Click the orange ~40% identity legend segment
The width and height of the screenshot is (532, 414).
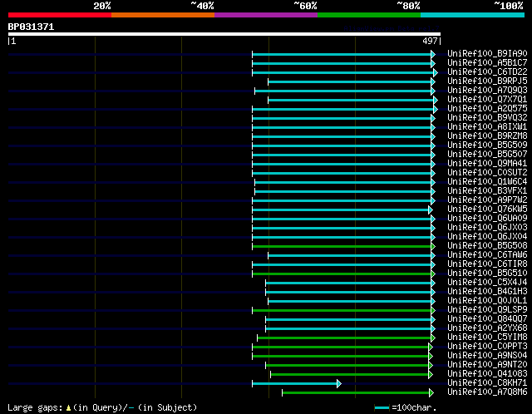(x=163, y=15)
